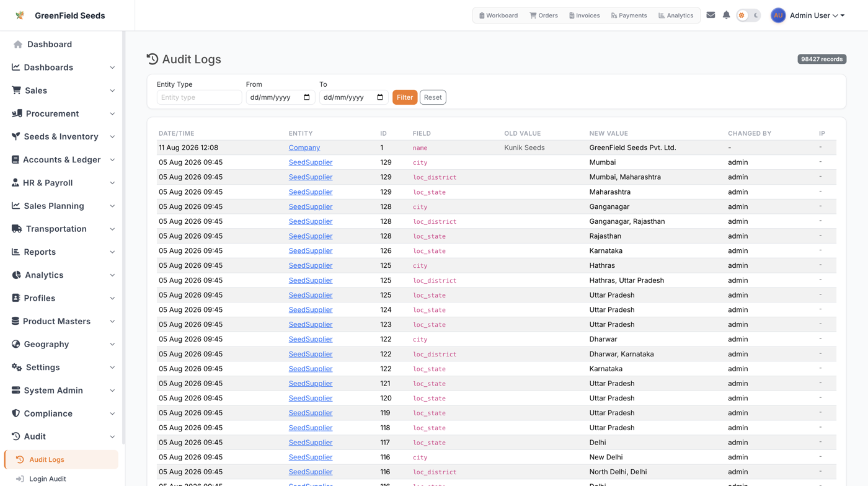The width and height of the screenshot is (868, 486).
Task: Click the calendar icon in From date field
Action: click(x=307, y=97)
